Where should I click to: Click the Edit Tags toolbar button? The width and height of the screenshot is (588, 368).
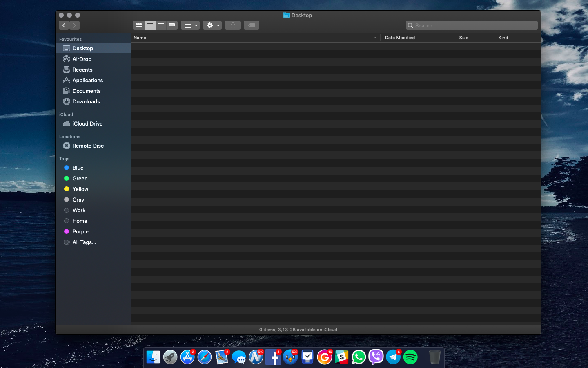(x=252, y=25)
